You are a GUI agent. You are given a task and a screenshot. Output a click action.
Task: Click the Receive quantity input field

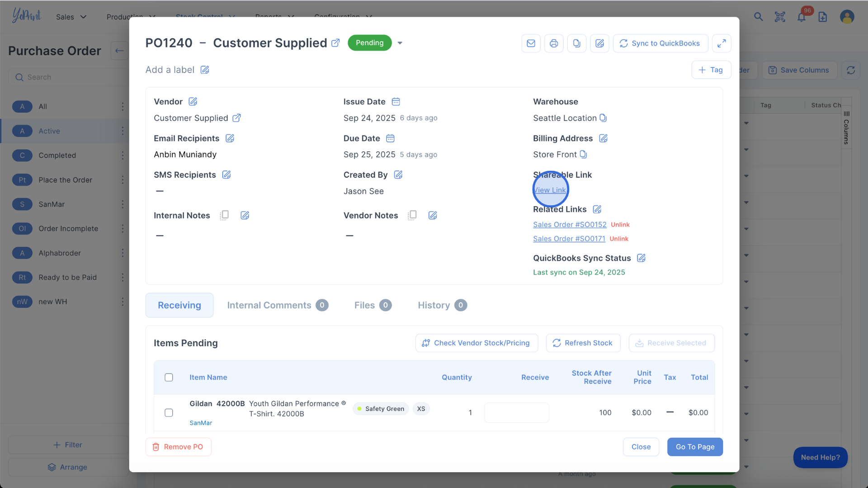[x=516, y=413]
